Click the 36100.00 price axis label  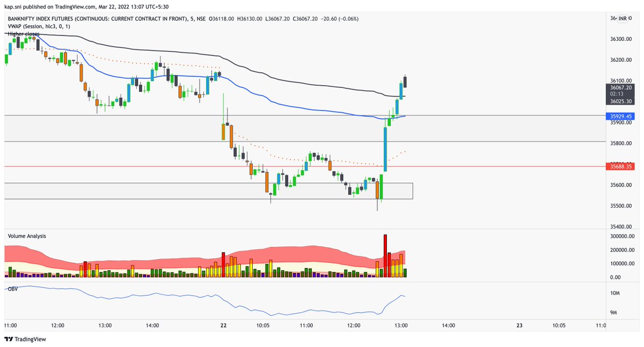point(622,80)
